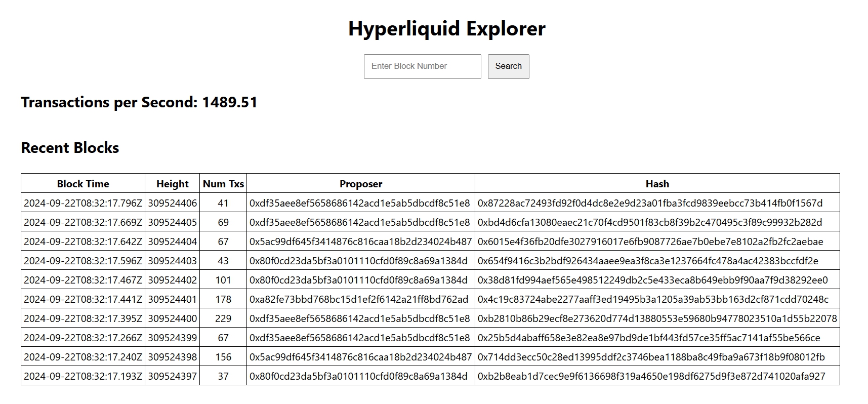The image size is (868, 404).
Task: Click block height 309524401
Action: pos(173,299)
